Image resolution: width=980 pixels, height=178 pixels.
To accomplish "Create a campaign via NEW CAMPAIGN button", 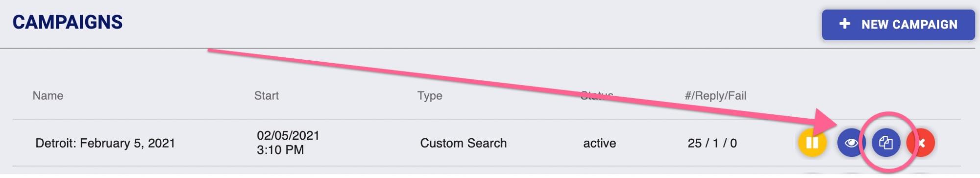I will 898,25.
